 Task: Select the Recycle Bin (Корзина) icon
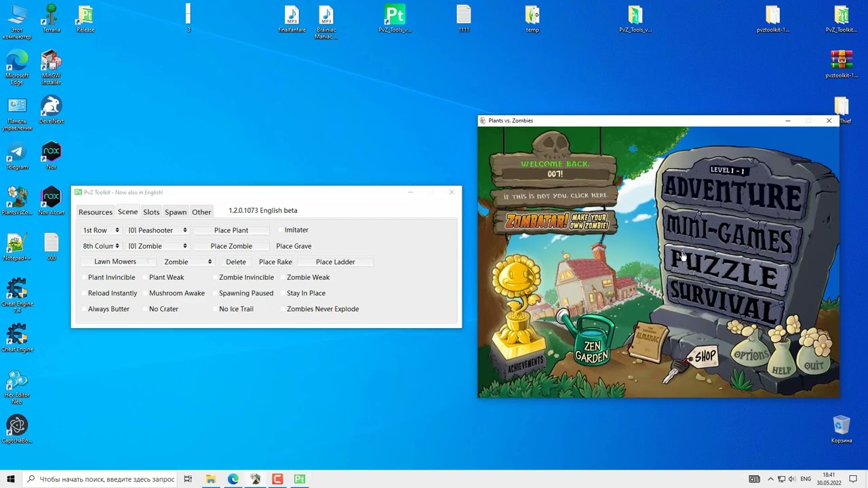point(842,430)
